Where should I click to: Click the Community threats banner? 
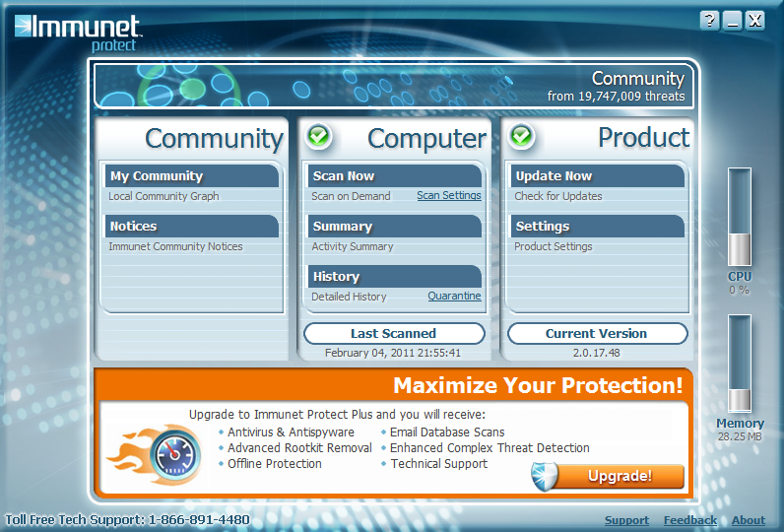[x=394, y=86]
